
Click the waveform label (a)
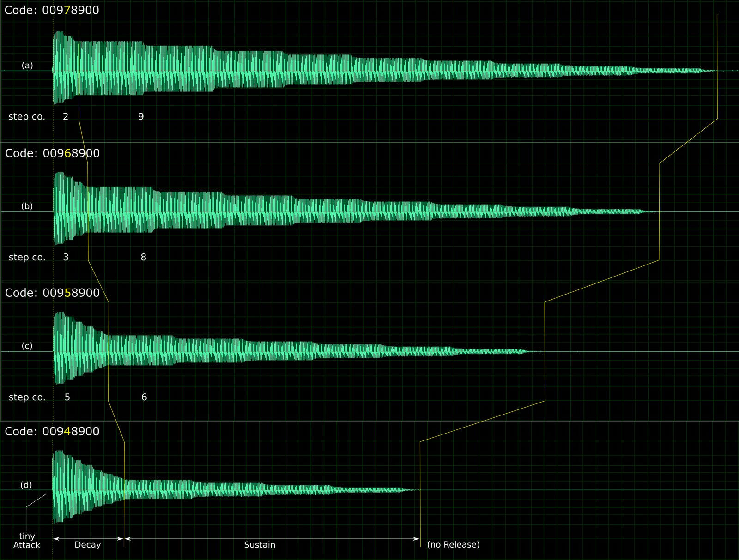(27, 66)
